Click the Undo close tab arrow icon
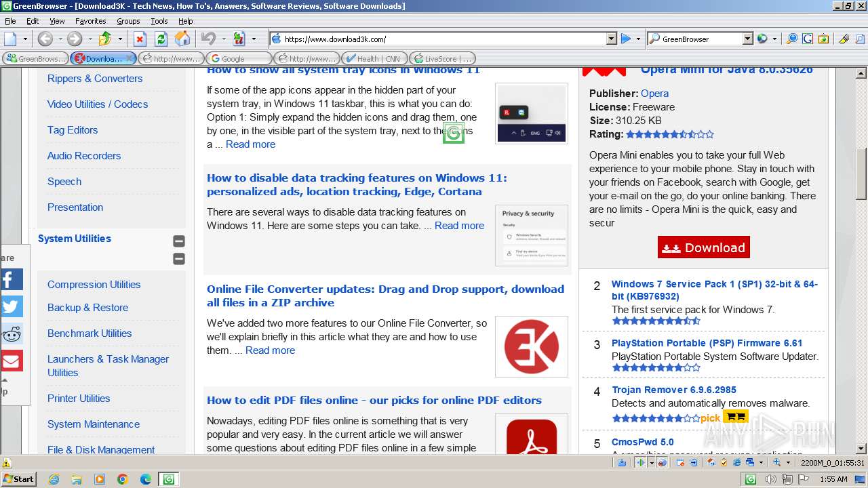 (x=208, y=39)
